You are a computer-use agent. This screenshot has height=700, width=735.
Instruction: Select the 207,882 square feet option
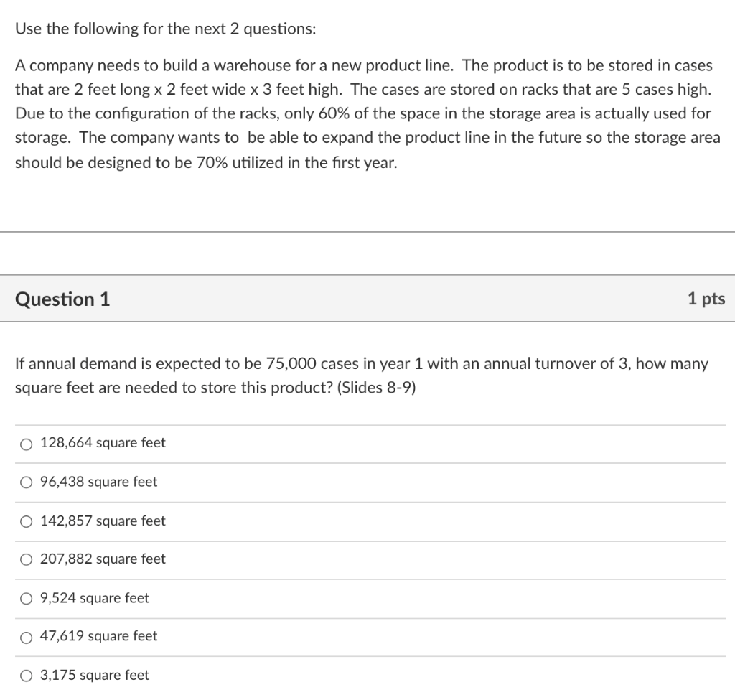[x=26, y=560]
